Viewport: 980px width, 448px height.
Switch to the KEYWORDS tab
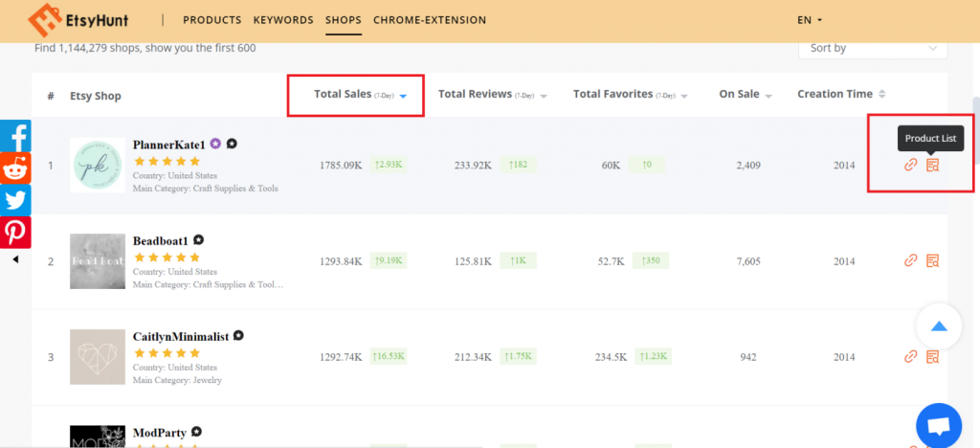point(283,20)
